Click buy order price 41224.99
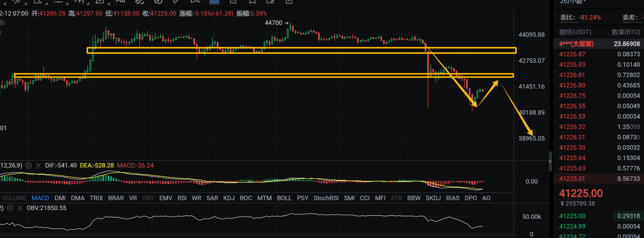Screen dimensions: 644x238 coord(572,226)
